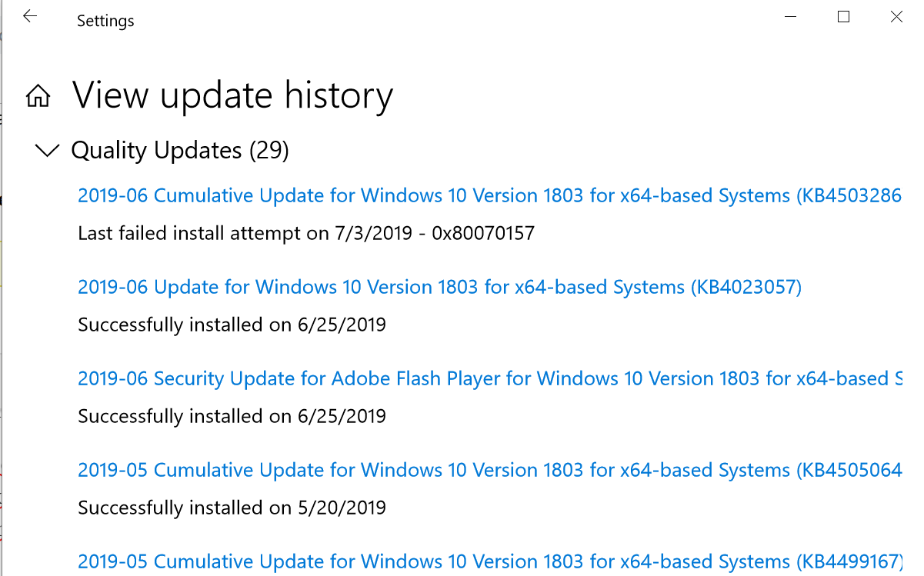Screen dimensions: 924x576
Task: Open the KB4499167 cumulative update link
Action: pos(489,561)
